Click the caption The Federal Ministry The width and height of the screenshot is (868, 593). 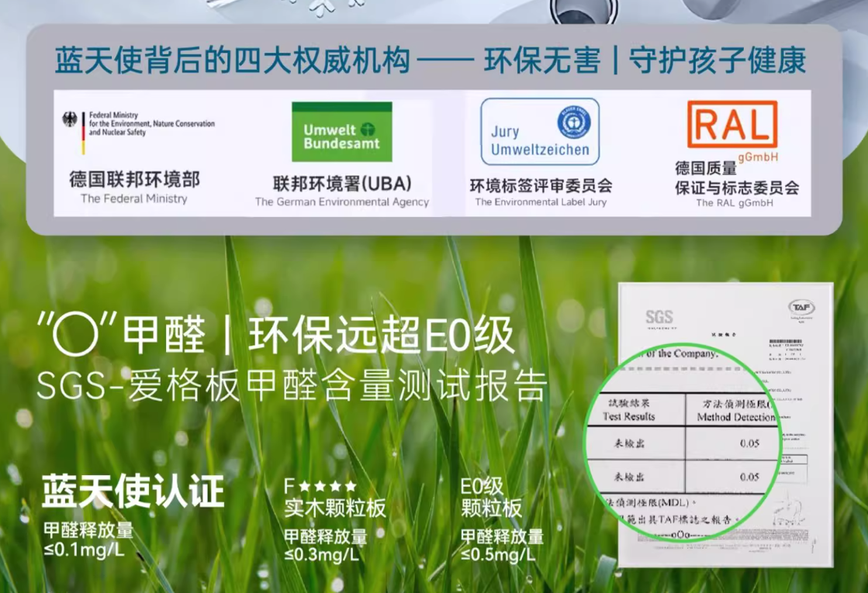coord(134,198)
